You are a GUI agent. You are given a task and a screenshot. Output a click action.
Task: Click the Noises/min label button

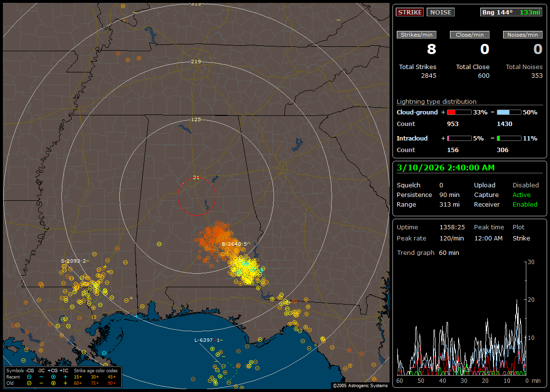522,35
